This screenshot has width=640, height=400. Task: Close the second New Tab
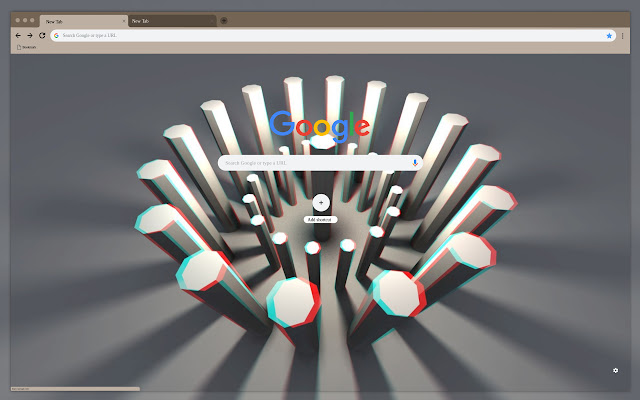[x=212, y=21]
